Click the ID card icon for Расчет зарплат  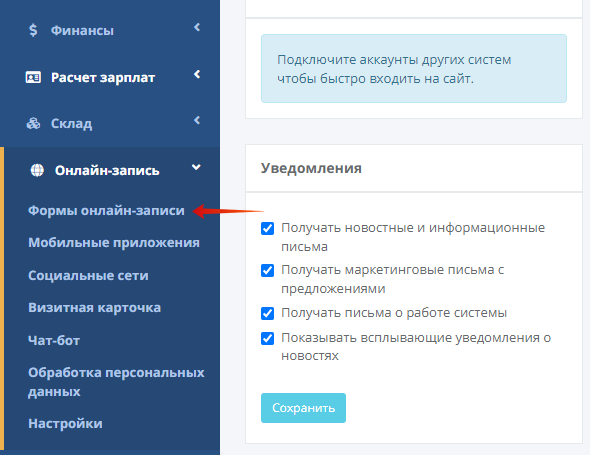point(33,77)
